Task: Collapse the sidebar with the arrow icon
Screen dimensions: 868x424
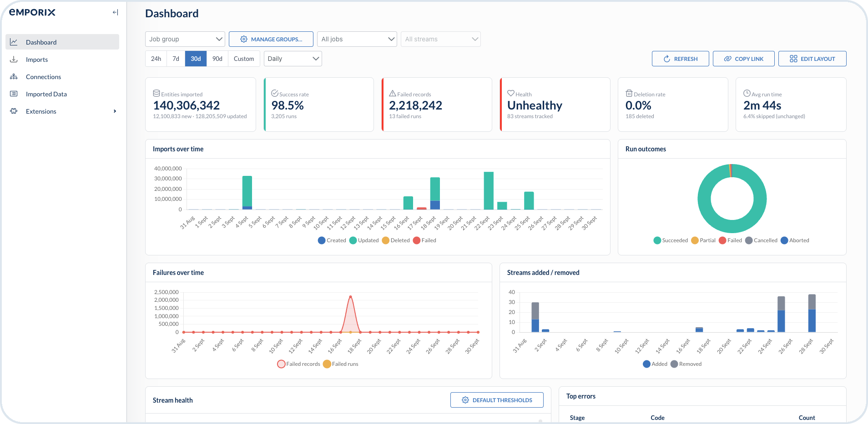Action: (115, 12)
